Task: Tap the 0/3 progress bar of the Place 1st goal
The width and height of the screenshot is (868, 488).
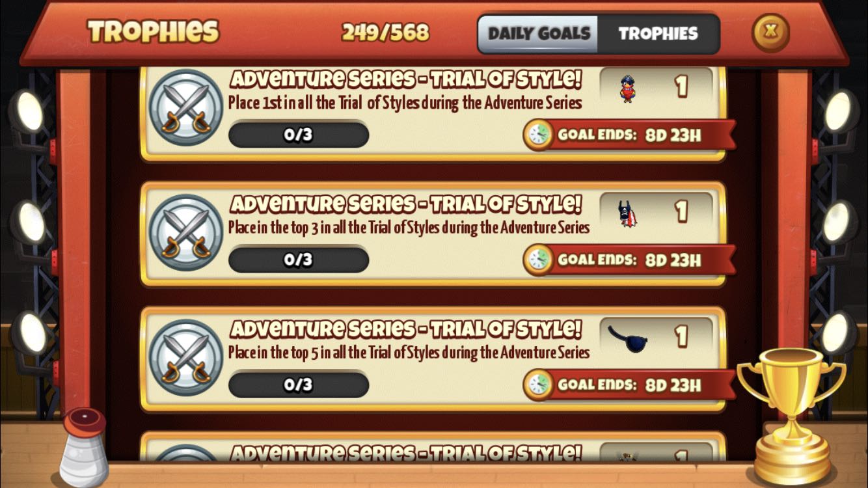Action: [299, 135]
